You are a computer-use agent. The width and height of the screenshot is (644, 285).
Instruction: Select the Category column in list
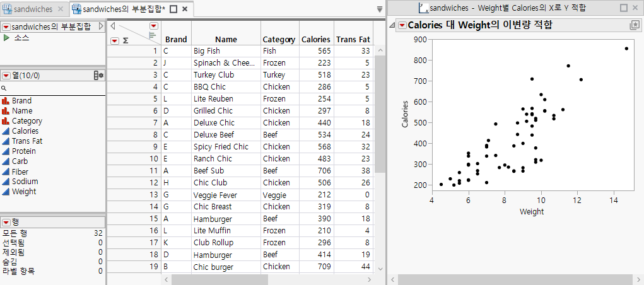click(27, 121)
